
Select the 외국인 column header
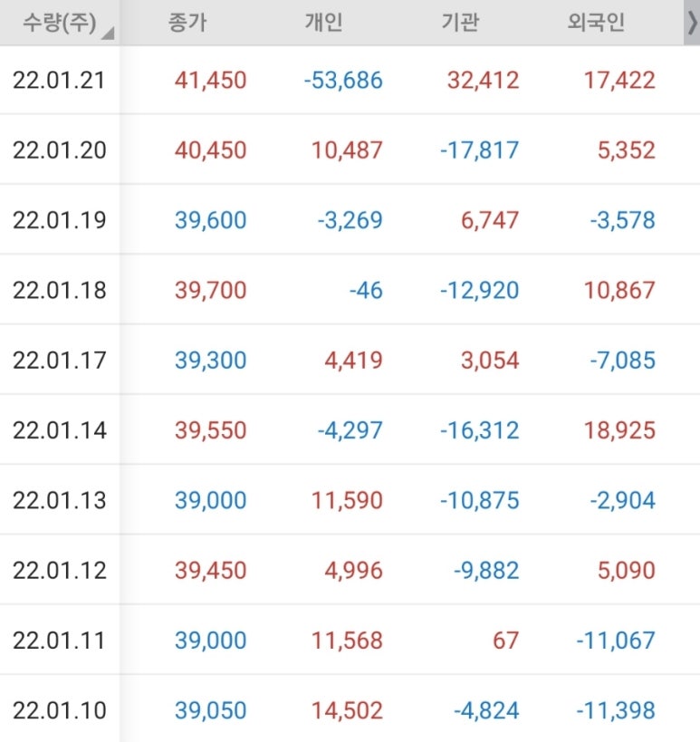tap(597, 23)
